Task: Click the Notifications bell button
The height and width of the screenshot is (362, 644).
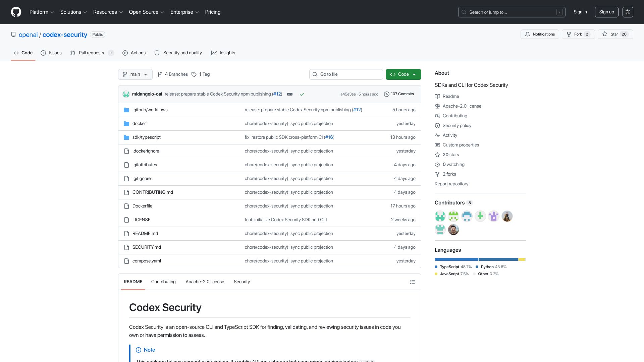Action: [x=540, y=34]
